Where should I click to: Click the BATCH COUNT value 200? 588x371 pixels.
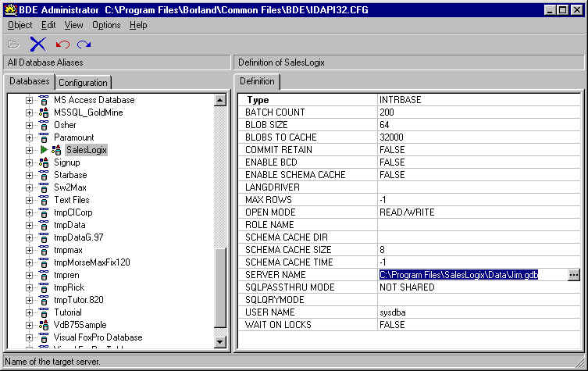click(387, 112)
